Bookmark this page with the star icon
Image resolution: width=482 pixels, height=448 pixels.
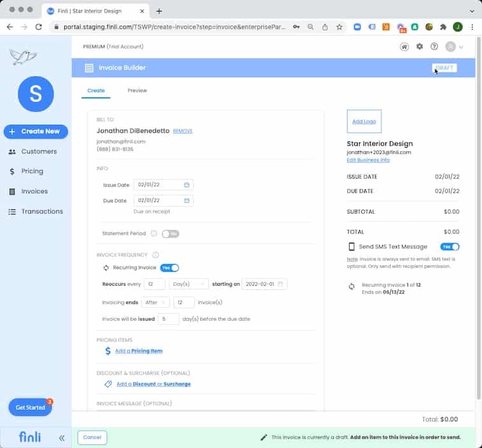[x=339, y=27]
